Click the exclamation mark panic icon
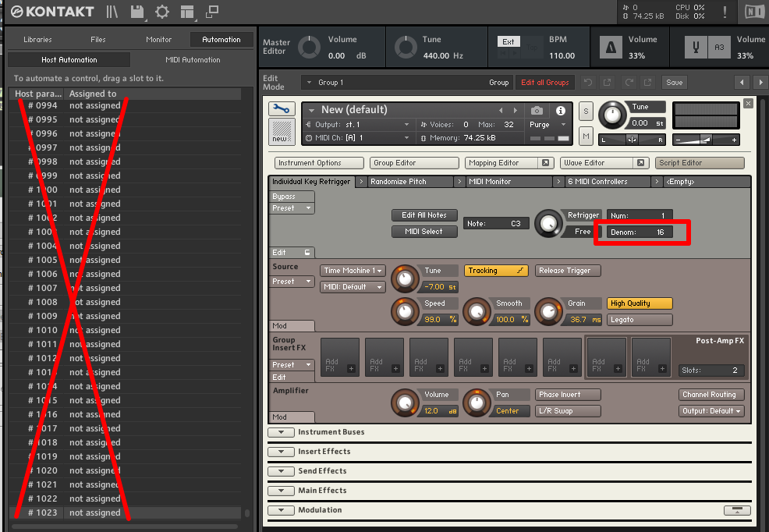This screenshot has width=769, height=532. (725, 12)
